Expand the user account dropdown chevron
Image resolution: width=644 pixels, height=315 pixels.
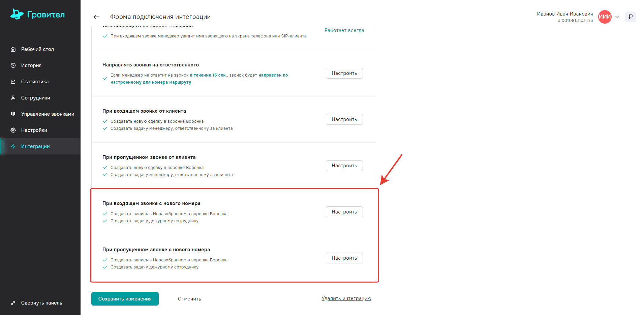point(617,17)
